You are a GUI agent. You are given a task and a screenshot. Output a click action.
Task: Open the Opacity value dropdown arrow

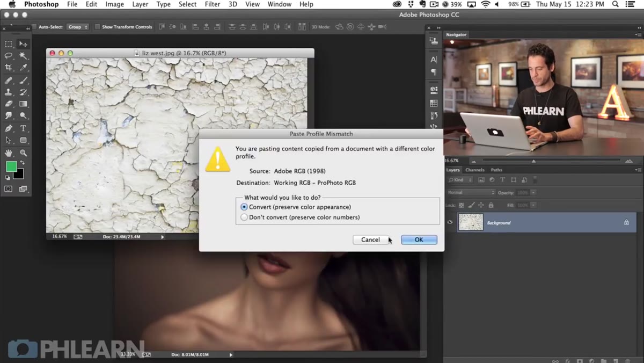pyautogui.click(x=533, y=192)
